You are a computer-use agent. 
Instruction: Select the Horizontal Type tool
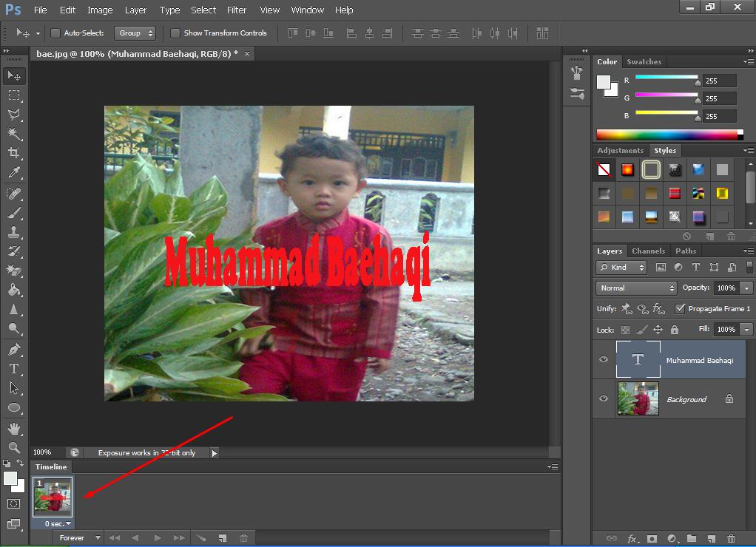[x=13, y=369]
